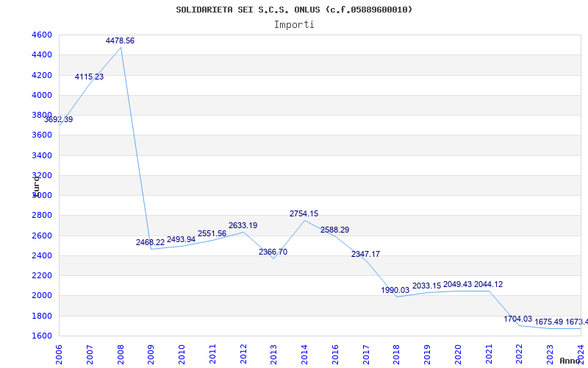Select the data label 2633.19
Viewport: 588px width, 368px height.
(x=243, y=225)
